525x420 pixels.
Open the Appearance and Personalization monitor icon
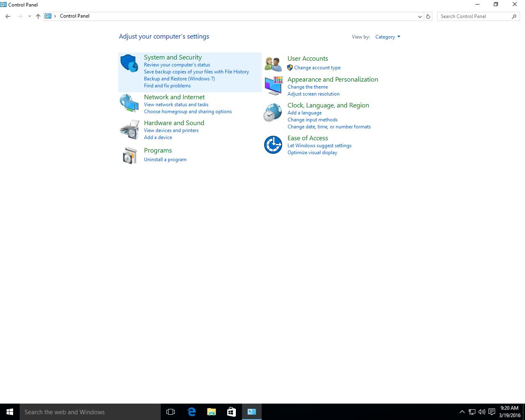pos(273,86)
